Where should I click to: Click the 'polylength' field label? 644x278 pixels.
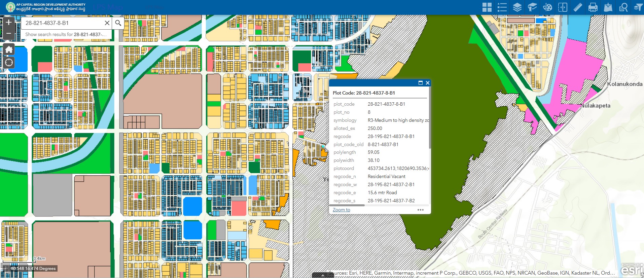345,152
